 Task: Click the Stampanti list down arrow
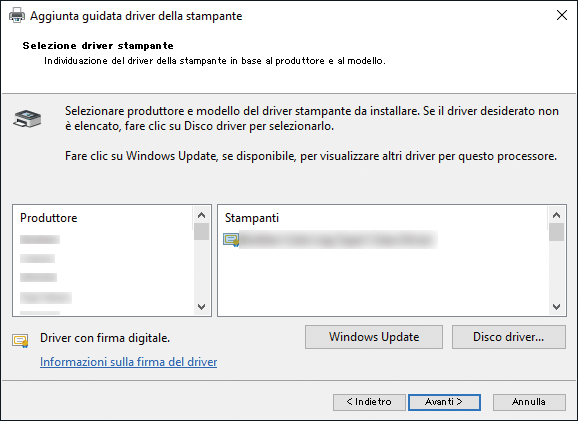[556, 307]
